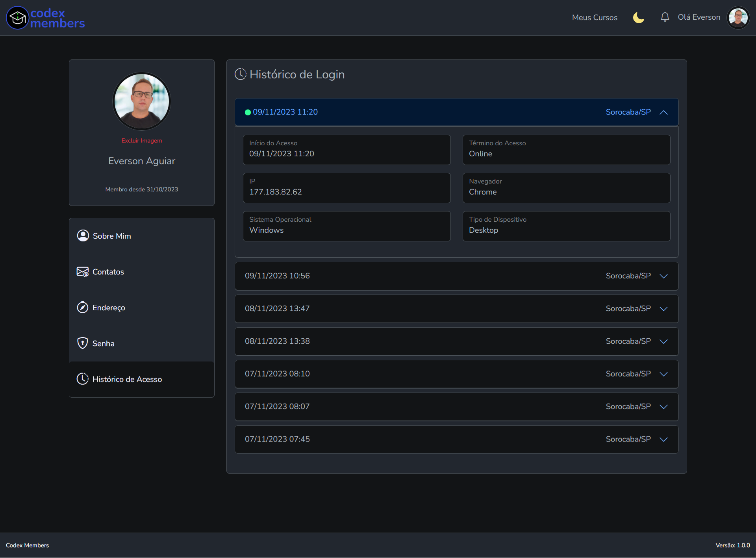Select the Sobre Mim sidebar item

point(111,236)
